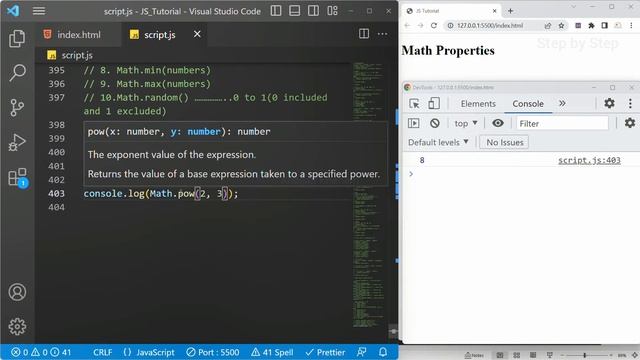Split the editor to the right
This screenshot has height=360, width=640.
pos(364,34)
